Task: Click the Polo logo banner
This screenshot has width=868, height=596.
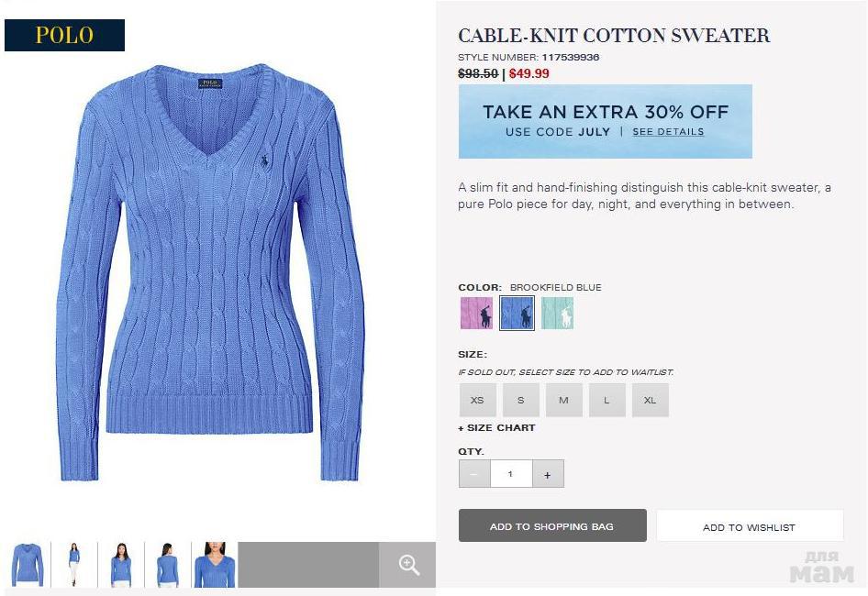Action: 64,36
